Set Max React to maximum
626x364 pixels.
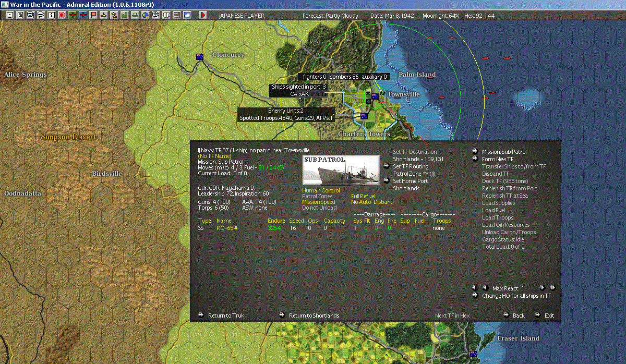[x=552, y=288]
